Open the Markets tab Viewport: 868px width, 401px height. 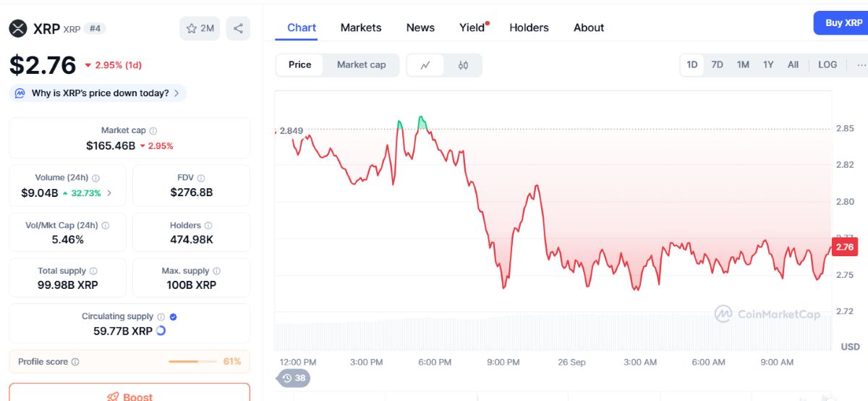point(361,28)
